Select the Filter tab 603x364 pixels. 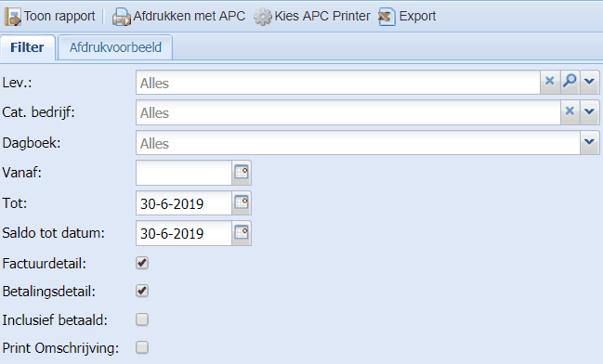pos(27,47)
